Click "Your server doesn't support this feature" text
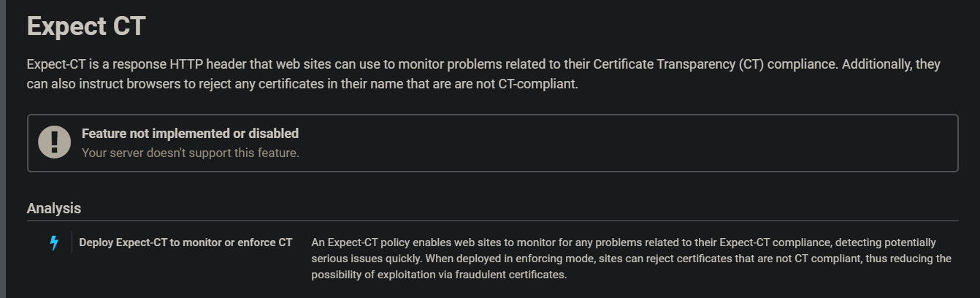Image resolution: width=980 pixels, height=298 pixels. click(x=190, y=153)
